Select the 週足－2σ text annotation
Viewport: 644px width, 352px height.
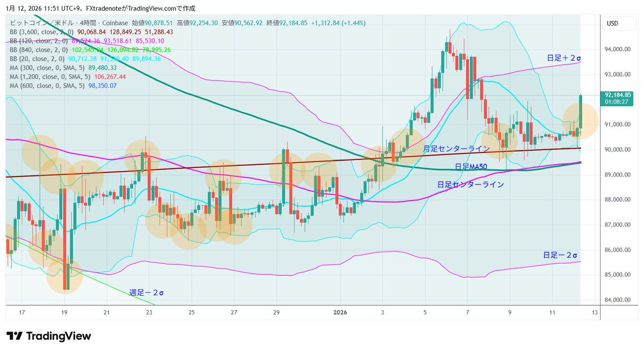point(147,292)
